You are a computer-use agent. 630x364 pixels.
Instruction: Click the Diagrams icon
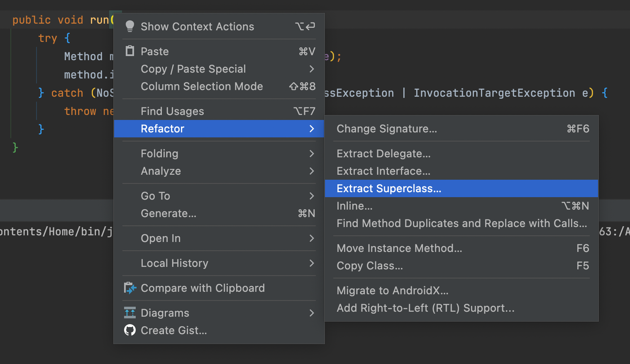click(x=130, y=313)
